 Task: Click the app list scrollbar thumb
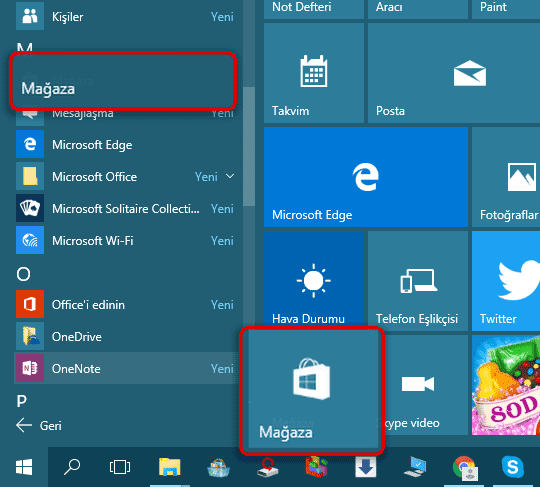249,146
